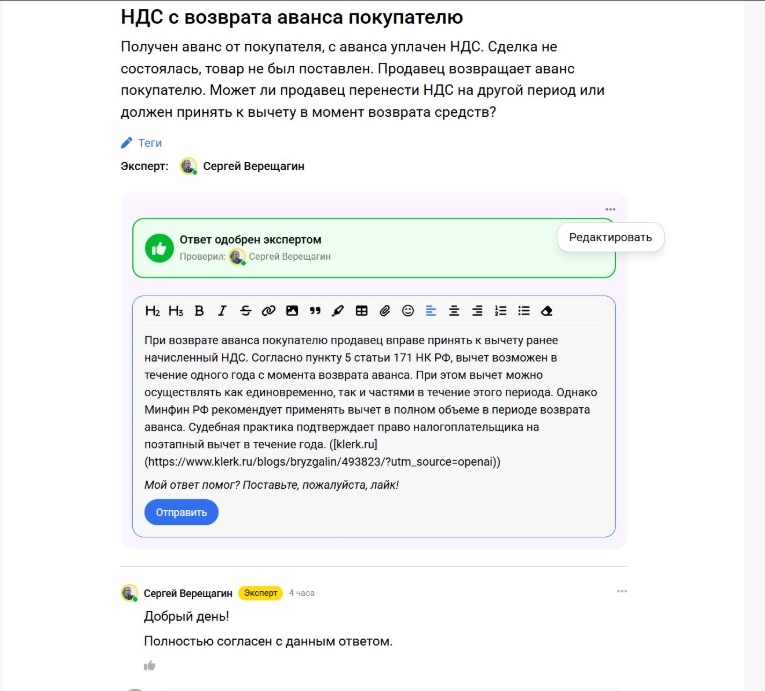This screenshot has width=765, height=691.
Task: Toggle bold text formatting
Action: [x=199, y=311]
